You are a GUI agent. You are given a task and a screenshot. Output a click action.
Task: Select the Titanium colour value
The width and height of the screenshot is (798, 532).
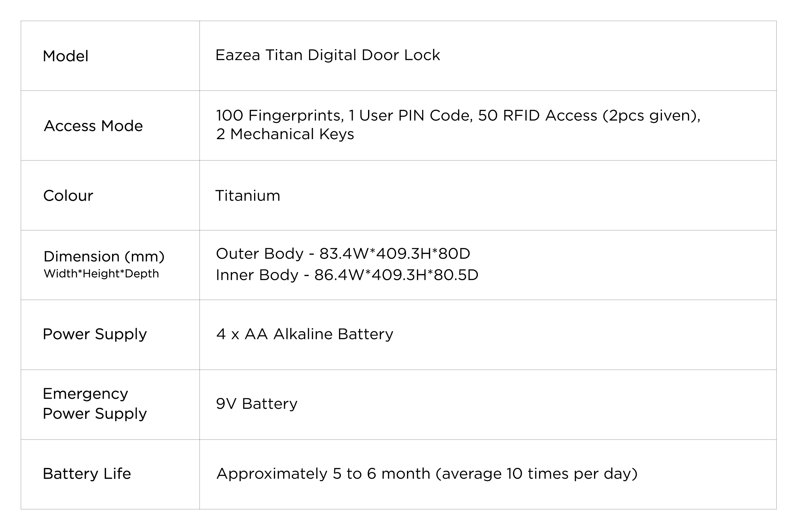(x=248, y=196)
